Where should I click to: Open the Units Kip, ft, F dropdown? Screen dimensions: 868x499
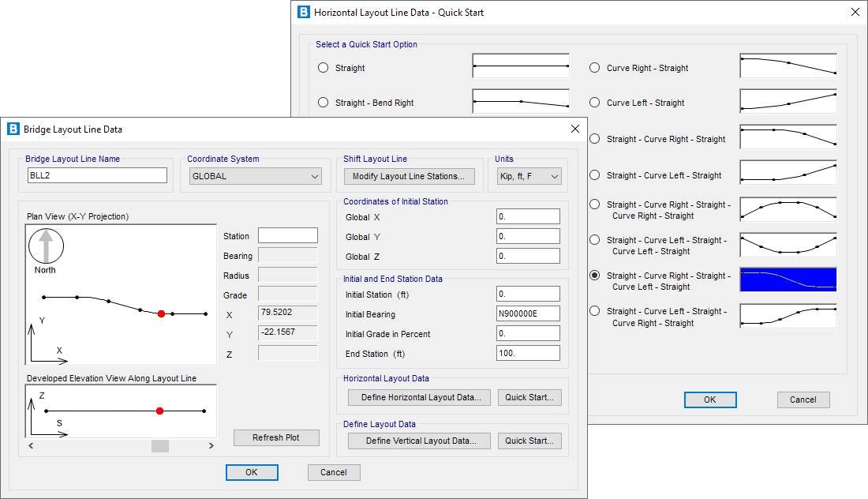coord(529,176)
